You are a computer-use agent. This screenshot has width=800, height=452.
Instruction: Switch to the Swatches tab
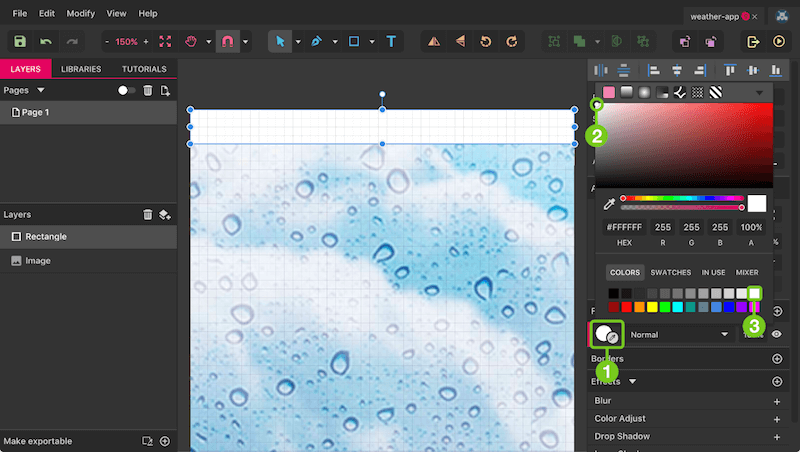pos(670,272)
